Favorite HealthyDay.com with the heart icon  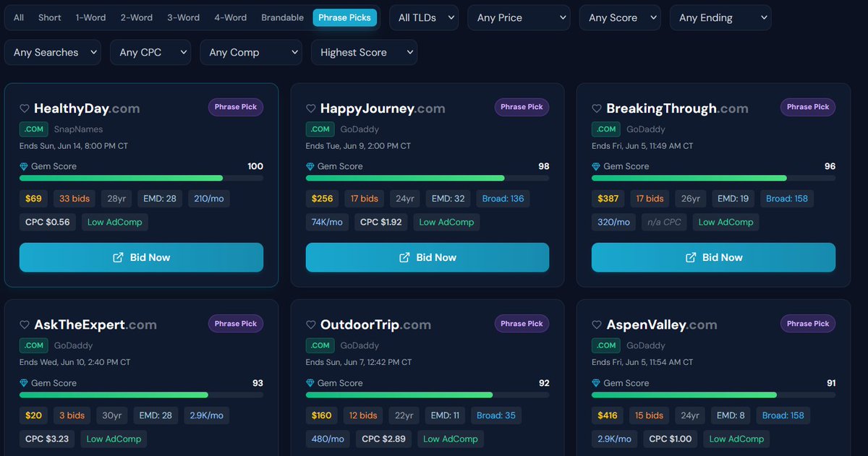[x=24, y=108]
